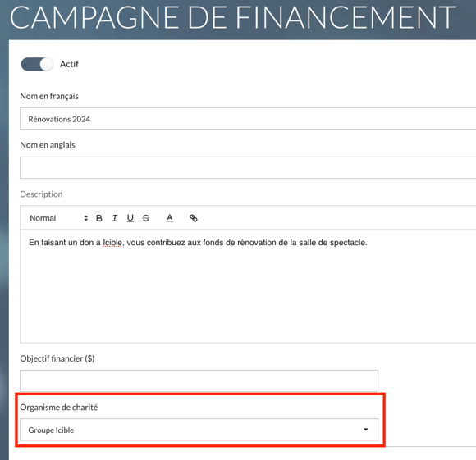Expand the Groupe Icible charity dropdown
The height and width of the screenshot is (460, 476).
(199, 430)
